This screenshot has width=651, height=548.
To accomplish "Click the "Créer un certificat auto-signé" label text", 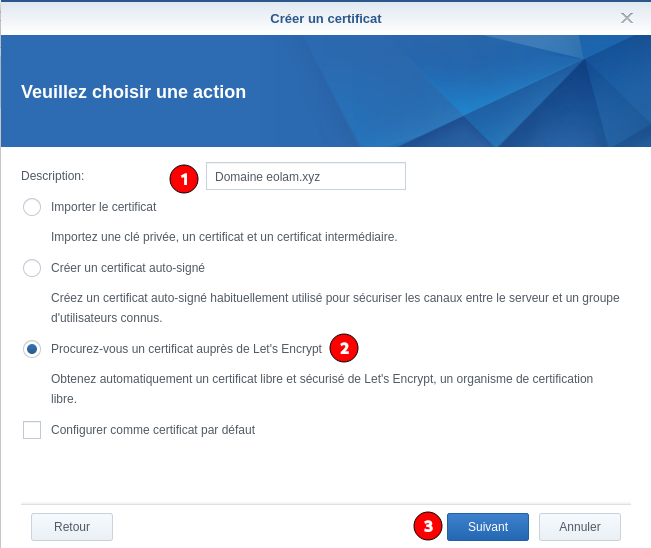I will point(128,268).
